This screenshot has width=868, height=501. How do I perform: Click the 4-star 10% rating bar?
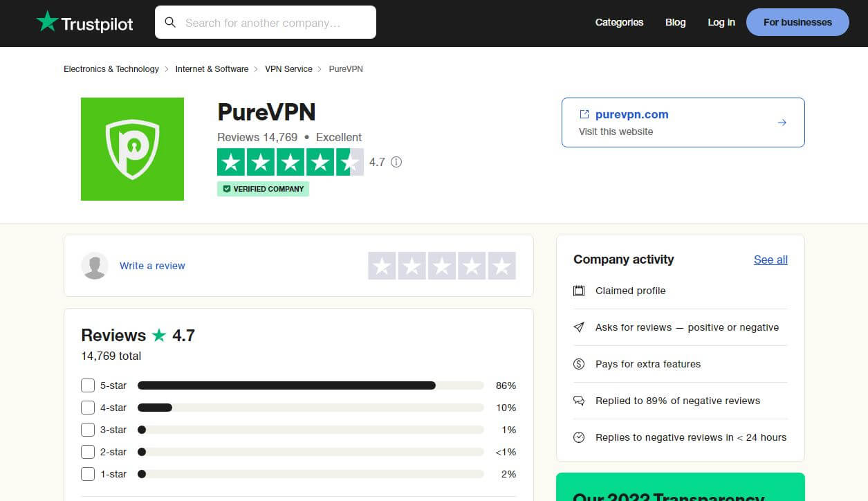[311, 408]
